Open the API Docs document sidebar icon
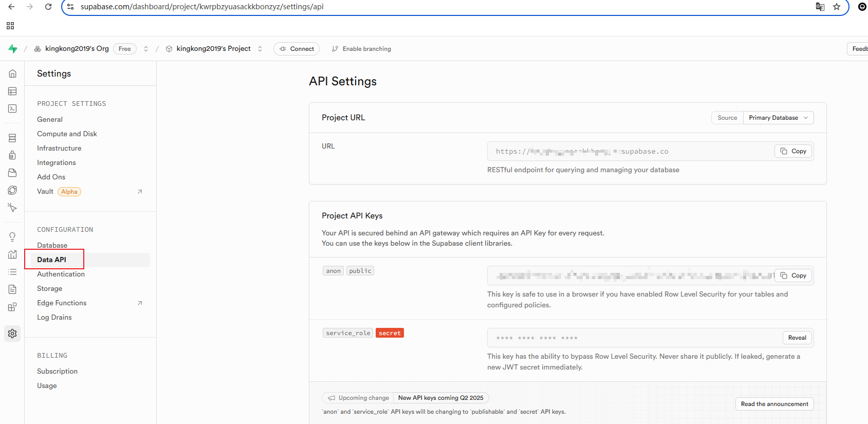 [x=12, y=289]
